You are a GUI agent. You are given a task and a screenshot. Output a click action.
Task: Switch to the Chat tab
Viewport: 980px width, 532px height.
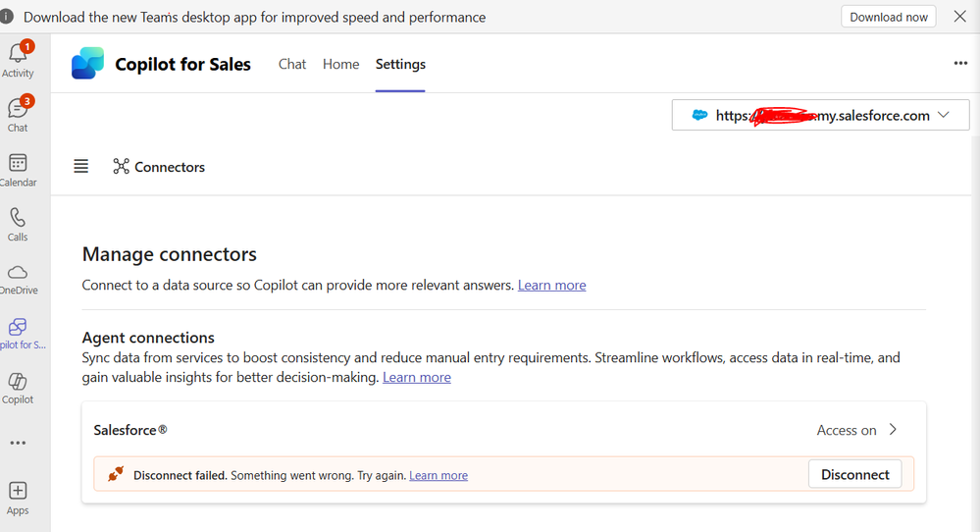tap(292, 64)
